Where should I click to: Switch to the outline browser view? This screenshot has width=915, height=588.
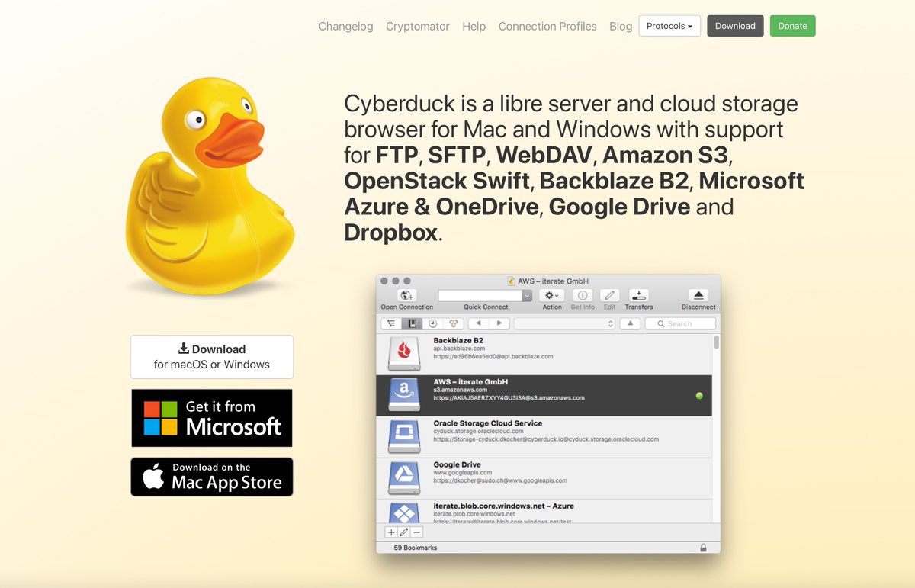coord(392,323)
